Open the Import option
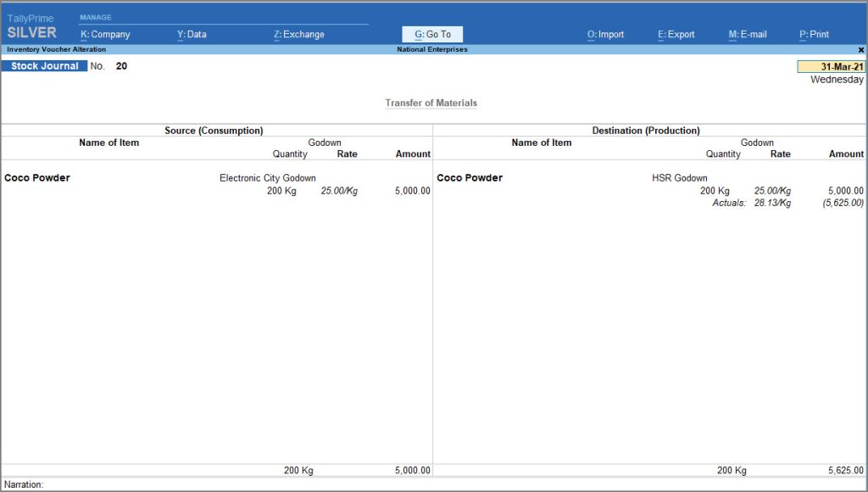 coord(606,34)
